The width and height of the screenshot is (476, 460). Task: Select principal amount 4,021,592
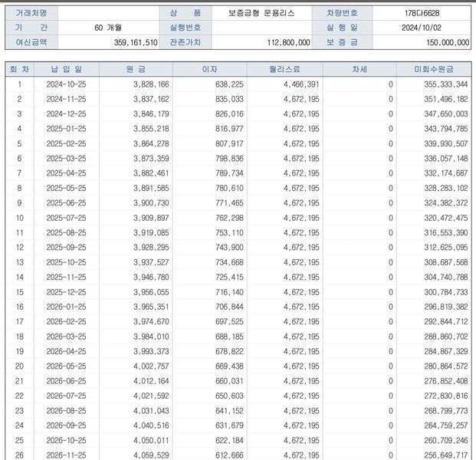point(151,396)
